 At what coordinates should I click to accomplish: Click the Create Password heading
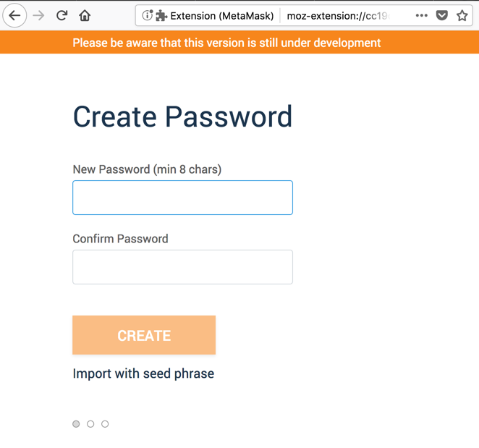pos(182,117)
